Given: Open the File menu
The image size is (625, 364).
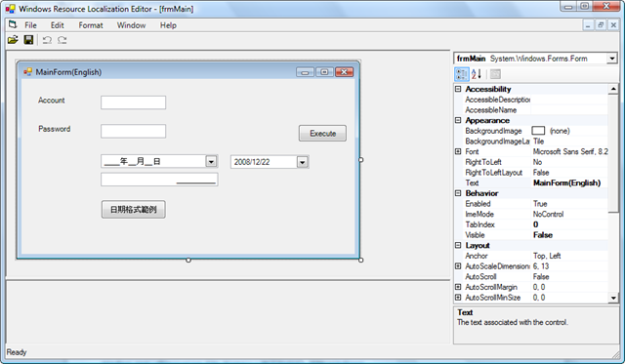Looking at the screenshot, I should pos(30,25).
